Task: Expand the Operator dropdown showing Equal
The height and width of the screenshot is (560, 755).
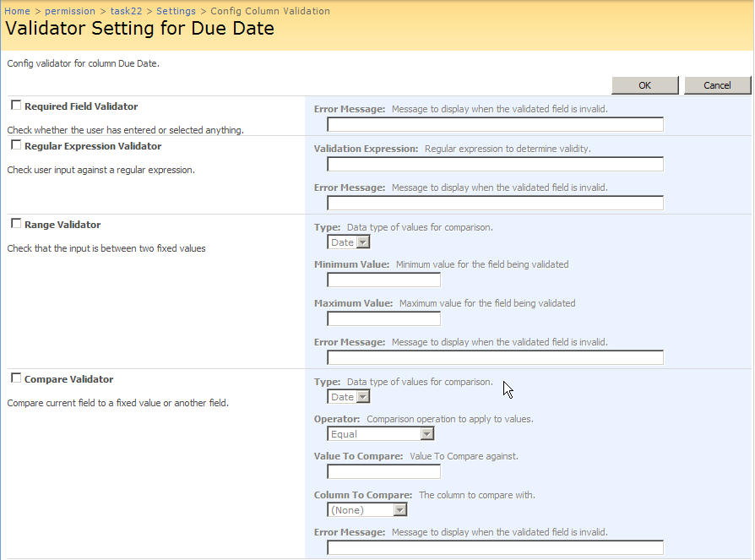Action: [x=380, y=434]
